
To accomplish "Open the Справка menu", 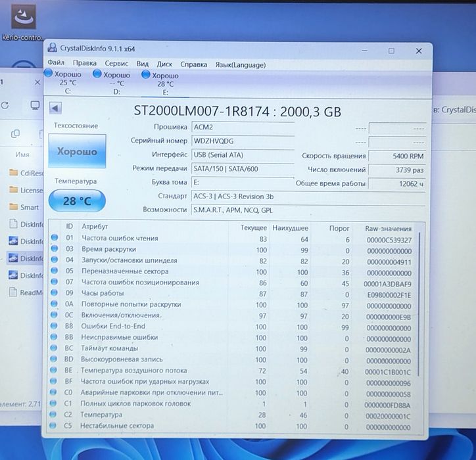I will point(194,64).
